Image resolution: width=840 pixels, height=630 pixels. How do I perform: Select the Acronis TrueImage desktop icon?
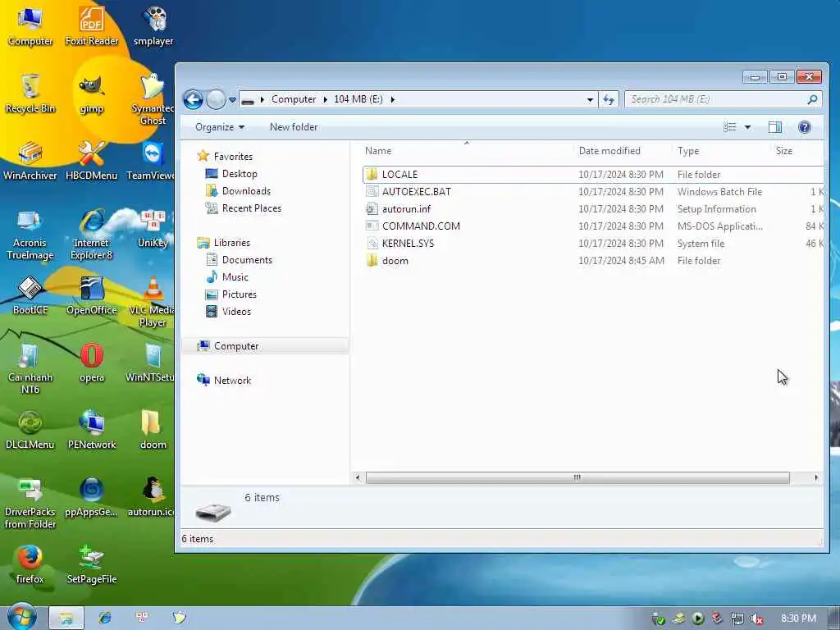coord(30,235)
